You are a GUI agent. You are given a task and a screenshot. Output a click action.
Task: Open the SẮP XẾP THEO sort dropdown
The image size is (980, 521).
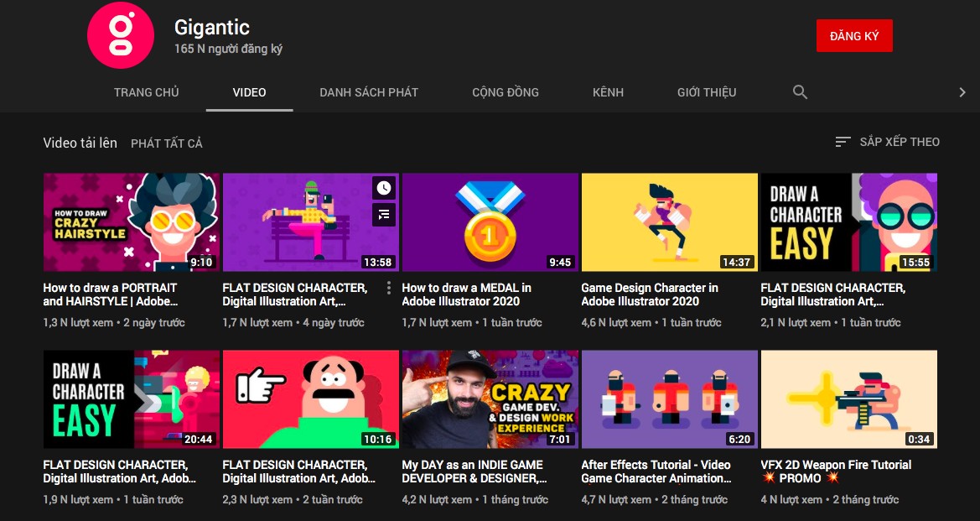coord(887,142)
